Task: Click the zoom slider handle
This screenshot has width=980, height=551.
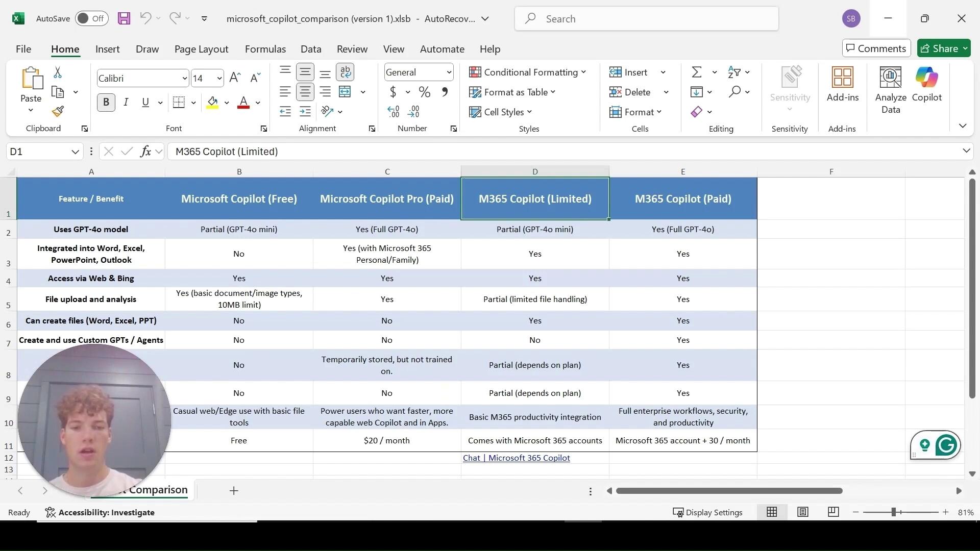Action: (894, 512)
